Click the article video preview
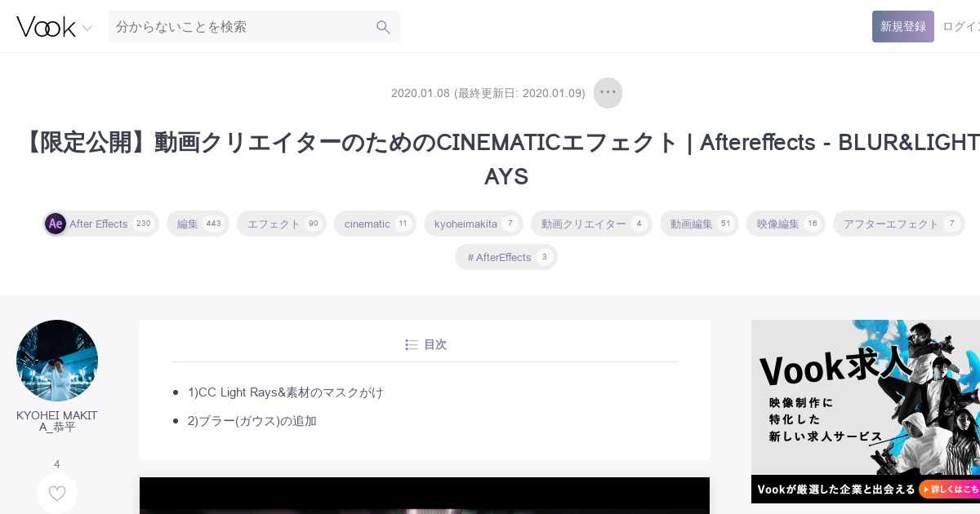This screenshot has height=514, width=980. [425, 495]
